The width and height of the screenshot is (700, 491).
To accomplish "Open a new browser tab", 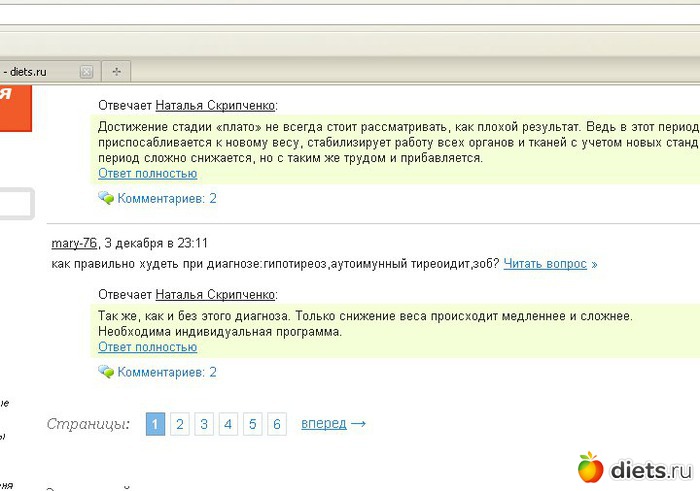I will (116, 72).
